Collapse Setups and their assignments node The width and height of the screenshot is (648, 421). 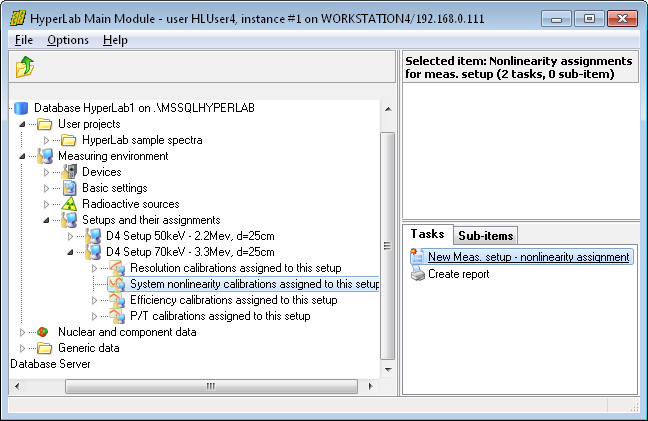pyautogui.click(x=46, y=220)
